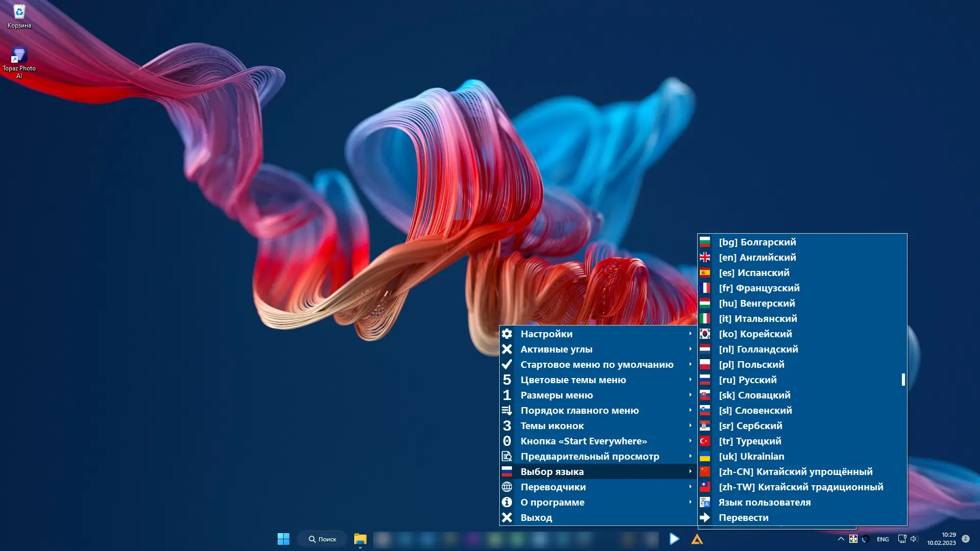Click the Turkish flag icon

coord(705,441)
